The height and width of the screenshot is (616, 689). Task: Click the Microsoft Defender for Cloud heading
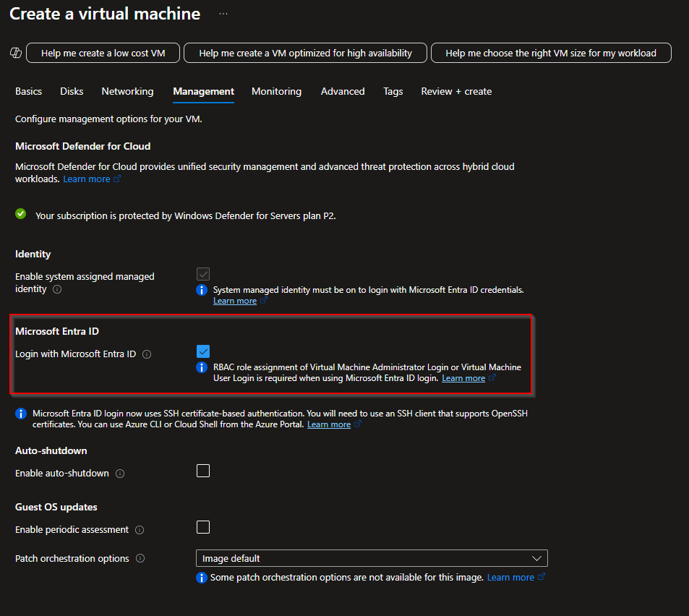[83, 146]
